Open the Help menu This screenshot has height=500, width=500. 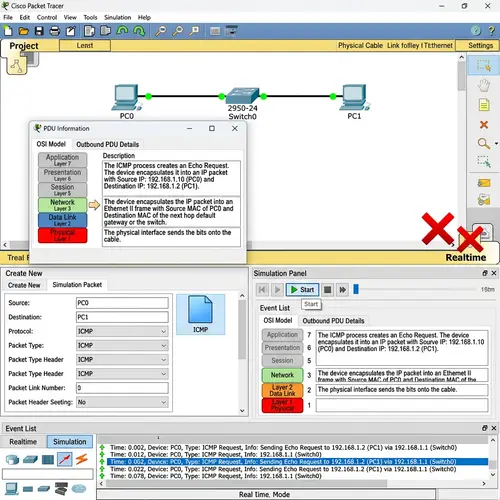click(x=144, y=17)
